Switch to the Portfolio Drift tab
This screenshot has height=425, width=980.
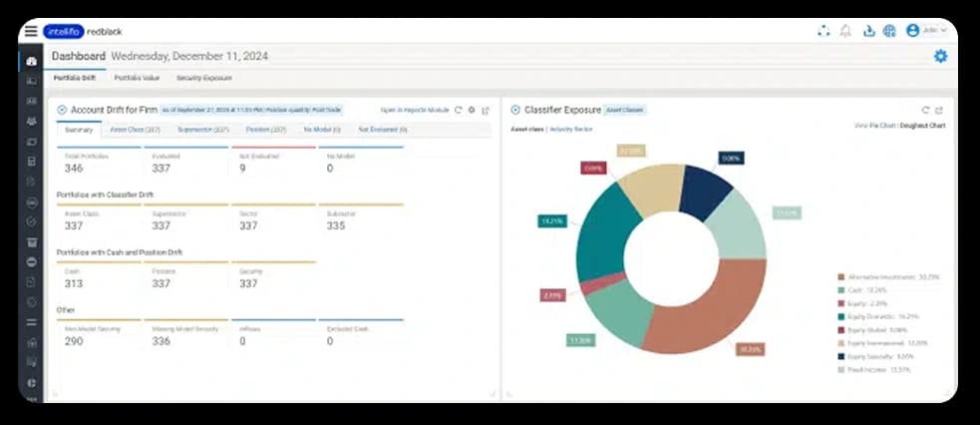pyautogui.click(x=75, y=78)
